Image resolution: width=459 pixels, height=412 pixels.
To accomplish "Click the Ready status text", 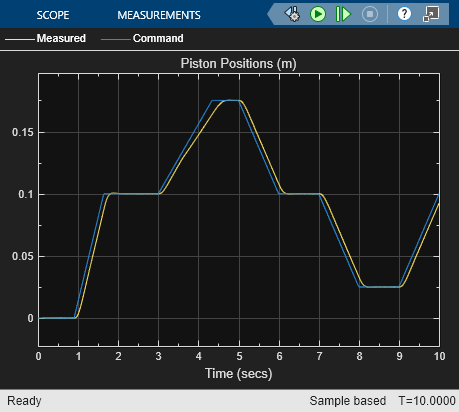I will (x=24, y=401).
